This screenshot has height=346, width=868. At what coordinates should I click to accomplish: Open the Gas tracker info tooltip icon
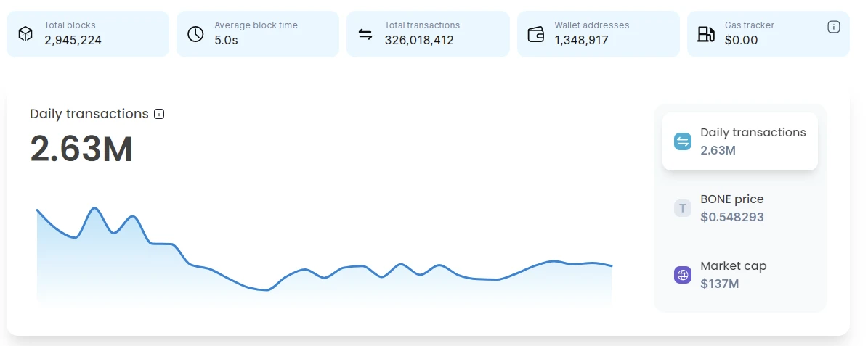[834, 27]
